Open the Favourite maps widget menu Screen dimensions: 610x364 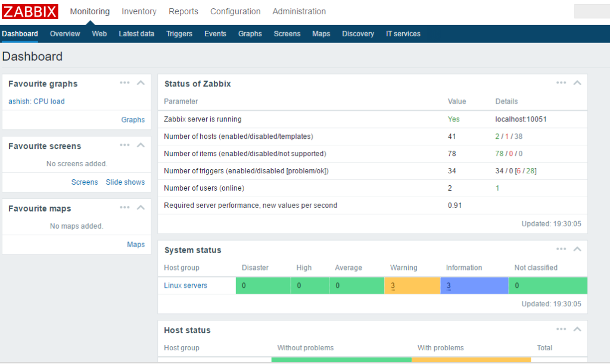tap(125, 207)
